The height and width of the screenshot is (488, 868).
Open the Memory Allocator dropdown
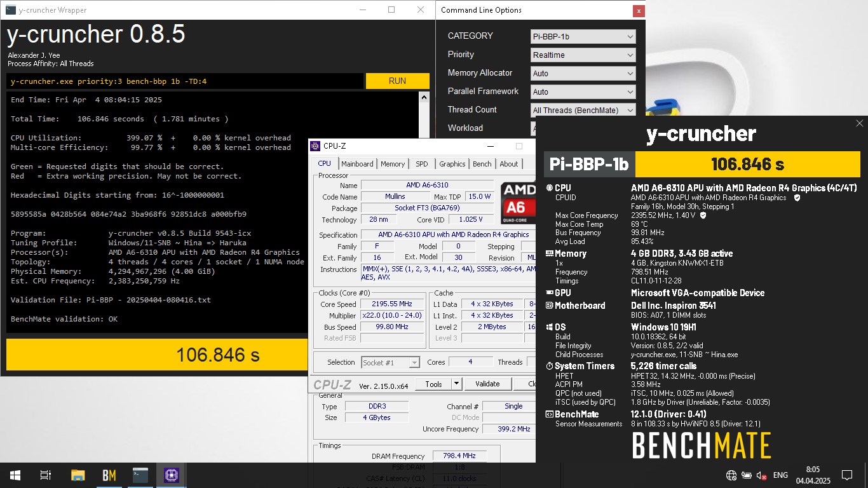(583, 73)
